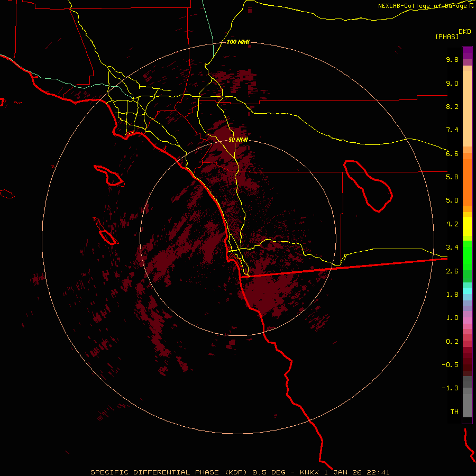The width and height of the screenshot is (476, 476).
Task: Click the San Clemente Island outline
Action: click(106, 231)
